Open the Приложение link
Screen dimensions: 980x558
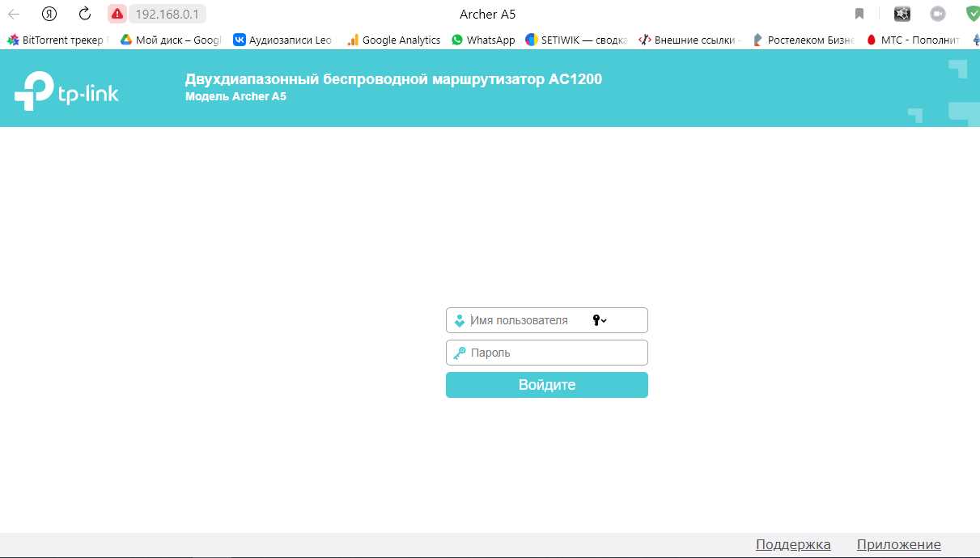pos(899,544)
